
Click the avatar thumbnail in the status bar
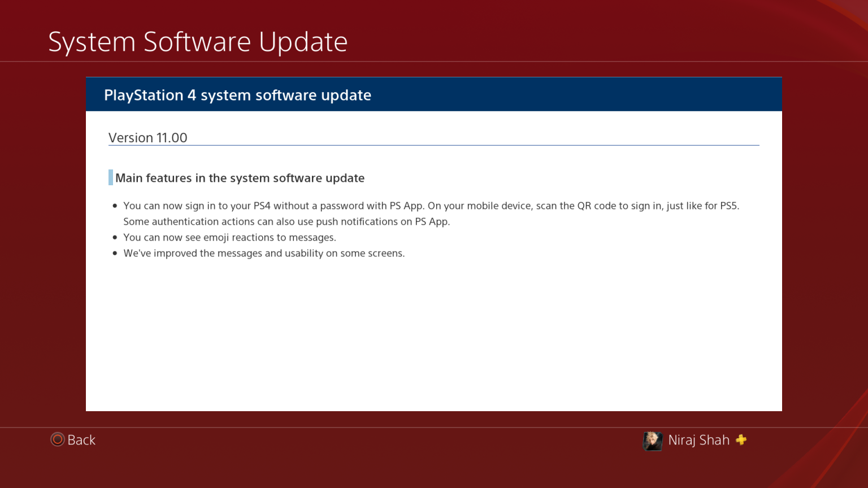tap(653, 441)
